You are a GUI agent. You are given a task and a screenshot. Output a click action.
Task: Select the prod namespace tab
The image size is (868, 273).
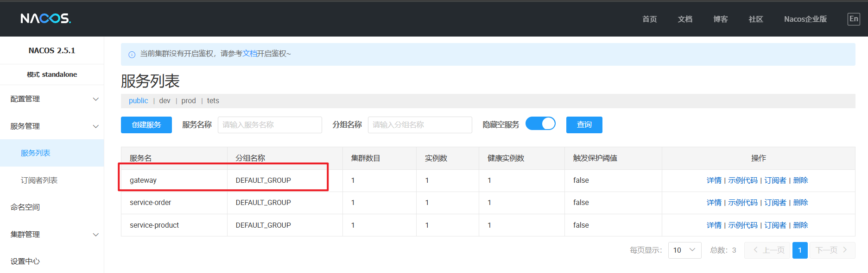[189, 101]
